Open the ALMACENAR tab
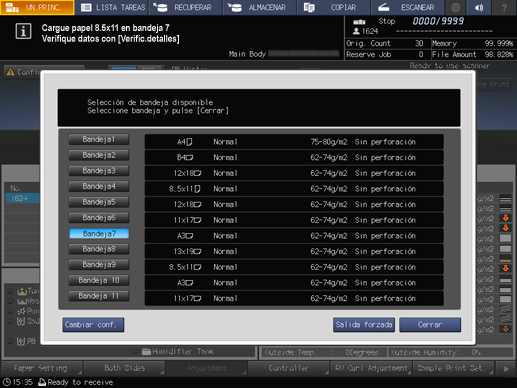 (x=260, y=7)
